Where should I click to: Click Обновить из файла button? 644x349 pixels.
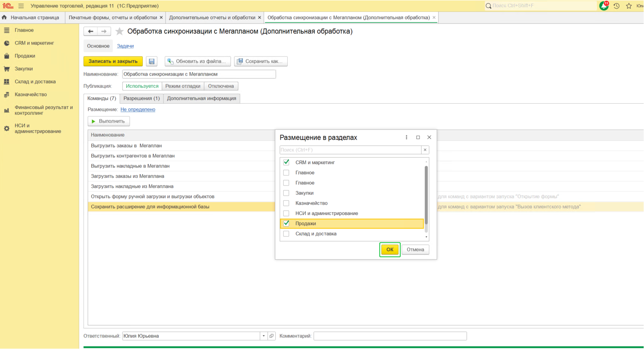point(198,61)
